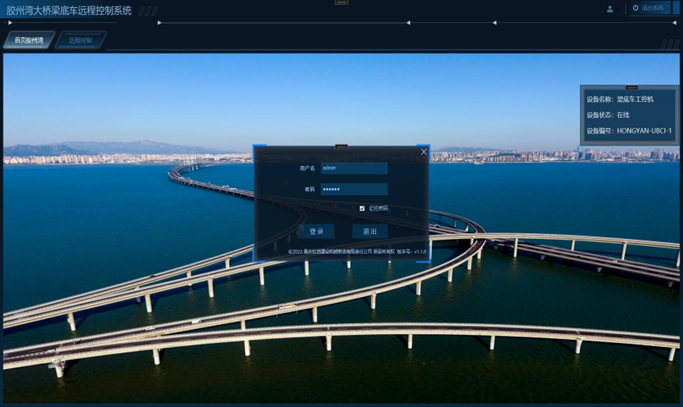683x407 pixels.
Task: Click the 用户名 label in login dialog
Action: pyautogui.click(x=307, y=169)
